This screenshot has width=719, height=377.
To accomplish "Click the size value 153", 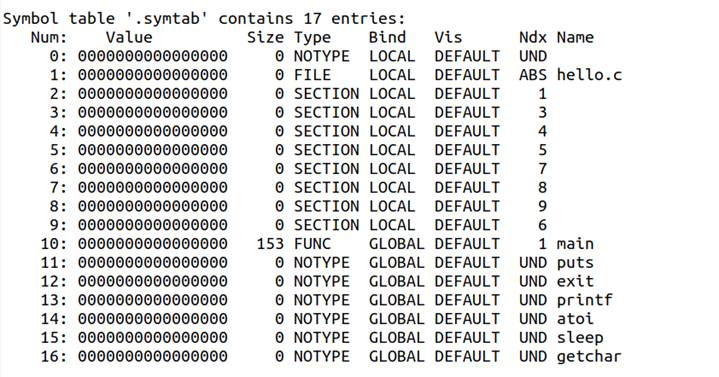I will [270, 244].
